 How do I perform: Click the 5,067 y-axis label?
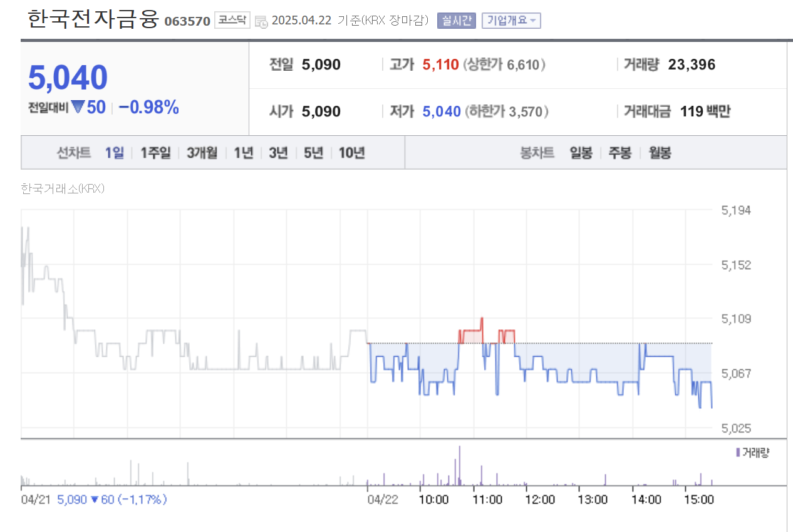(736, 374)
